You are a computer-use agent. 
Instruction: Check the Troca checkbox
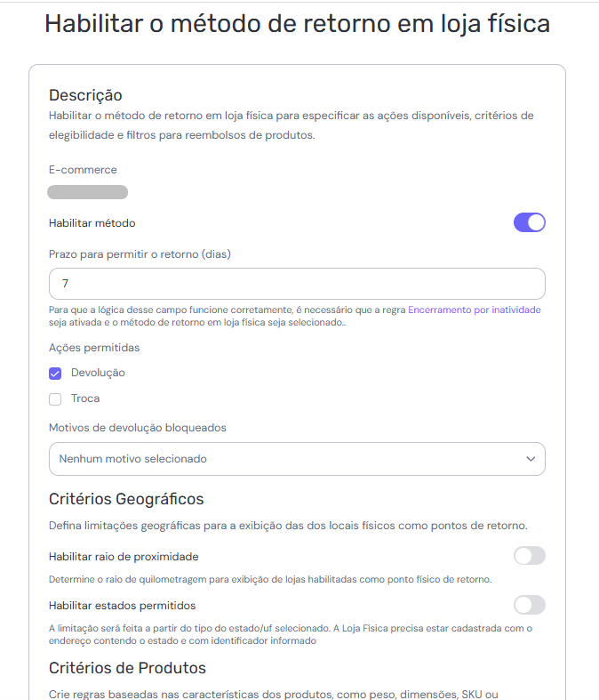[x=55, y=398]
